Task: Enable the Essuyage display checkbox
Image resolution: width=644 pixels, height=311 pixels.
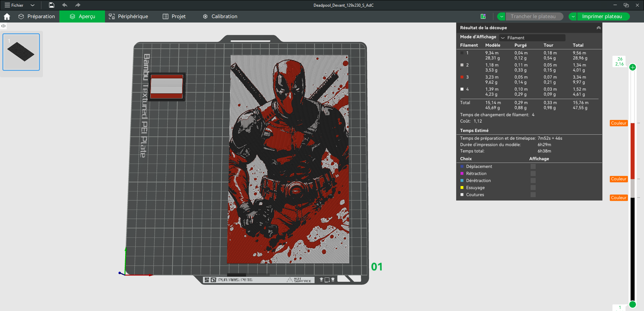Action: click(x=533, y=188)
